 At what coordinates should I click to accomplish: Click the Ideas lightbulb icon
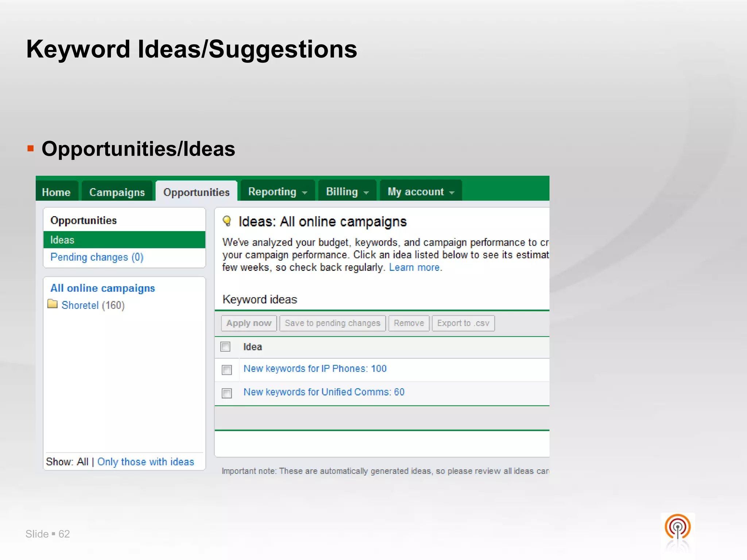(227, 221)
